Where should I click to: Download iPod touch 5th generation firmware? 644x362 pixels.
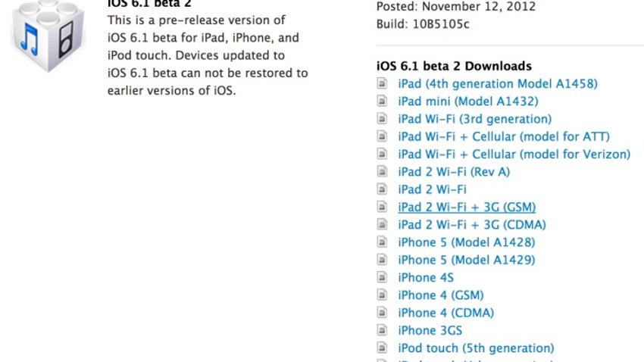coord(476,348)
